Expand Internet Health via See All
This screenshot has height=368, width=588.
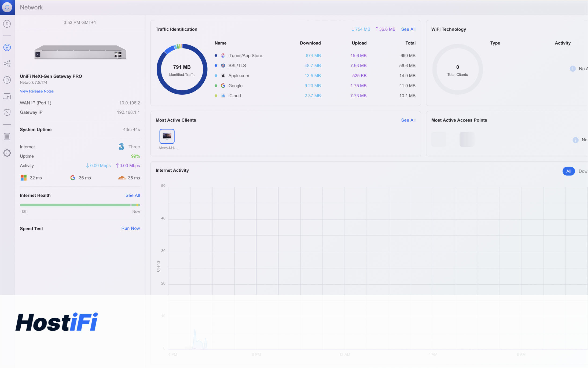click(x=133, y=195)
